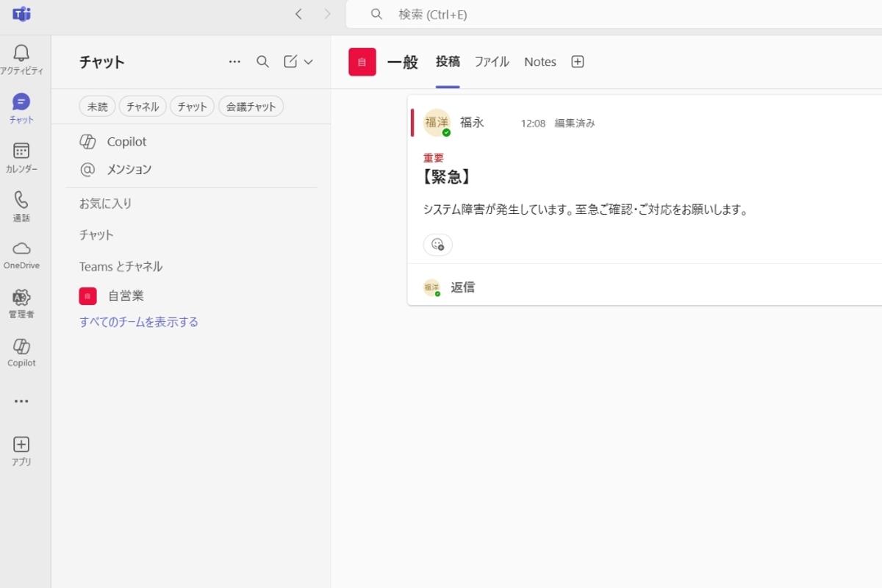Click すべてのチームを表示する link

click(x=137, y=322)
